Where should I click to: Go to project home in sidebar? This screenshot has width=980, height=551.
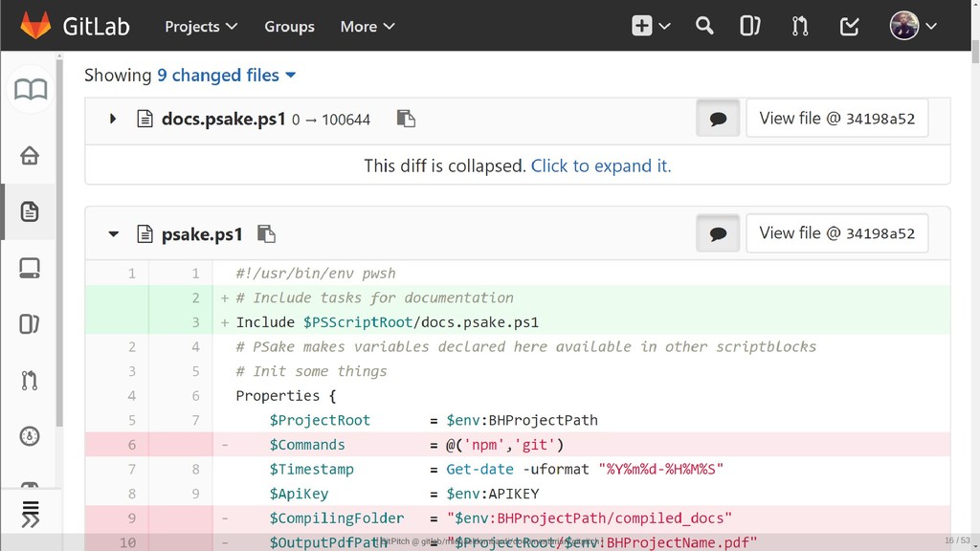pos(30,155)
